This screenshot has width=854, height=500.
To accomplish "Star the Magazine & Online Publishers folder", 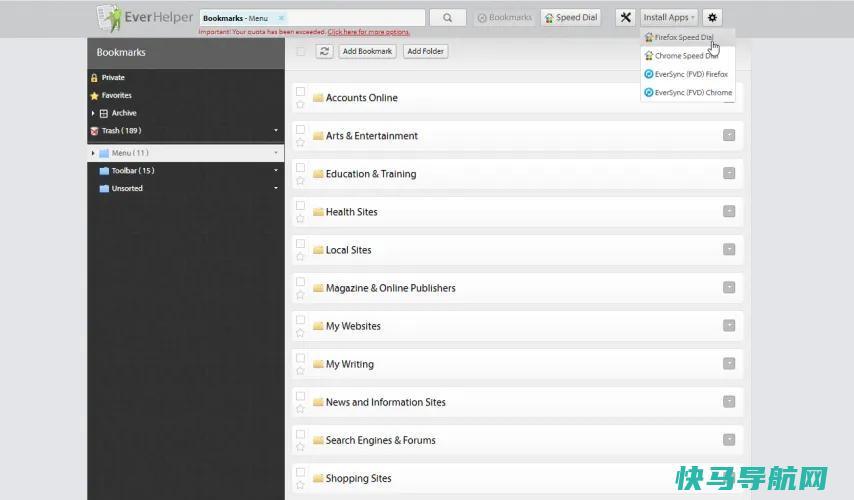I will coord(300,295).
